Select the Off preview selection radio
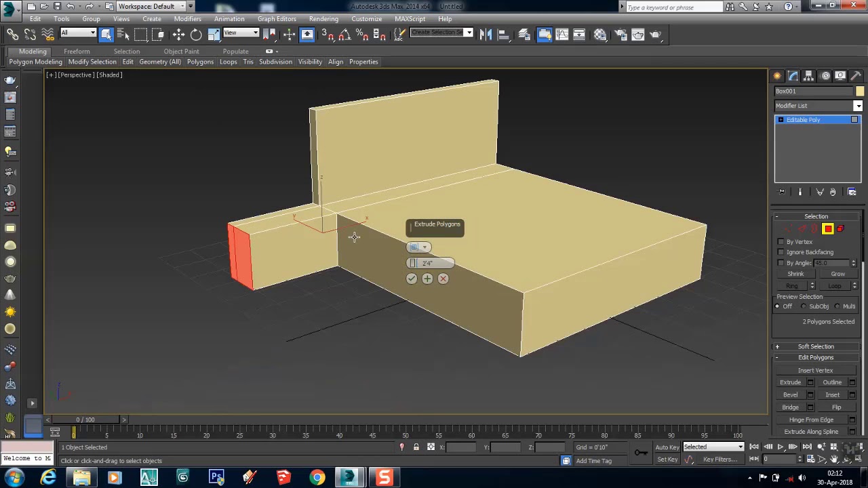868x488 pixels. 778,306
